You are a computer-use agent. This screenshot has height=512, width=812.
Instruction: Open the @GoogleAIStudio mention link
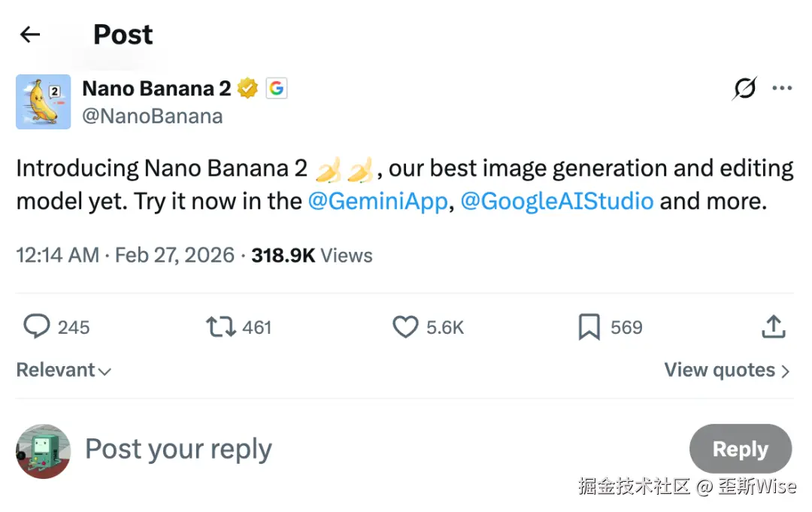click(x=556, y=201)
